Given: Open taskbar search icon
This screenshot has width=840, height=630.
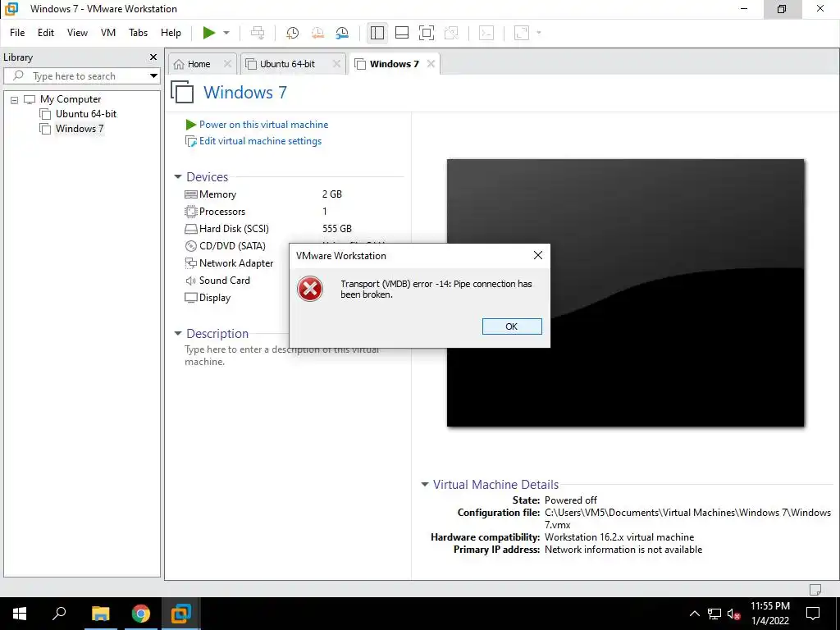Looking at the screenshot, I should (x=59, y=614).
